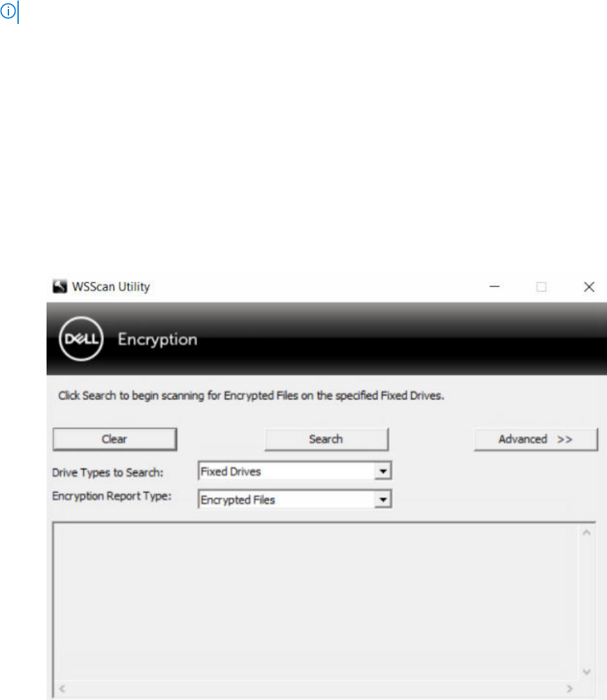Expand options with Advanced >> button
The image size is (607, 700).
(x=536, y=440)
